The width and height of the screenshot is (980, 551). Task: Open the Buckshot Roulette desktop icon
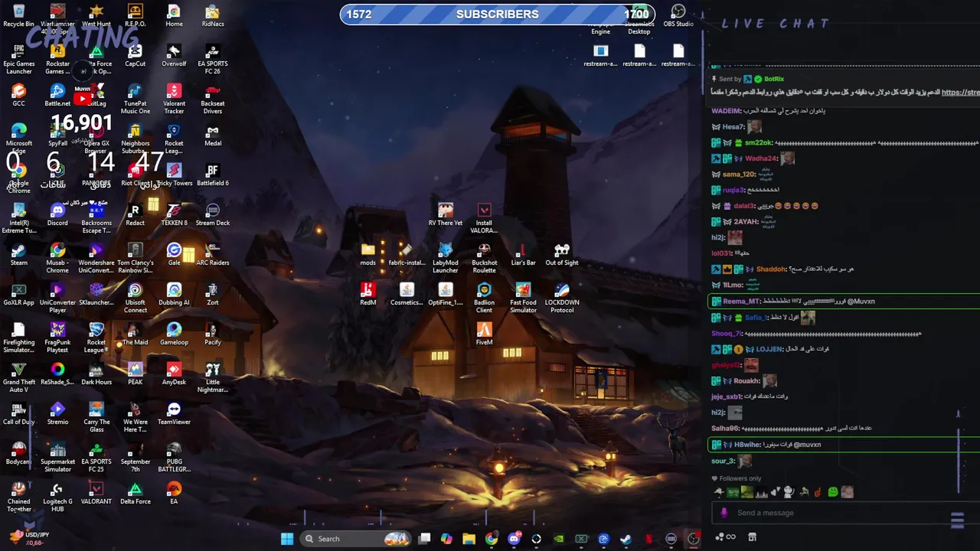(484, 258)
